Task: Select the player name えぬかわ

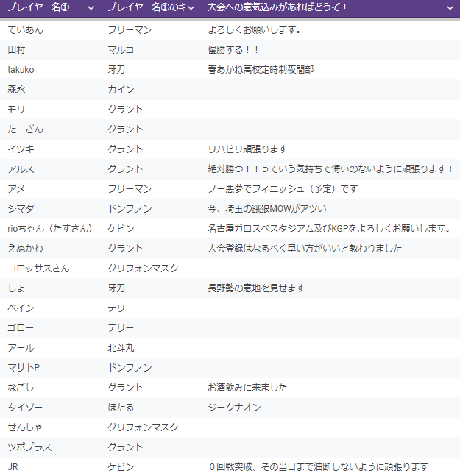Action: (x=25, y=249)
